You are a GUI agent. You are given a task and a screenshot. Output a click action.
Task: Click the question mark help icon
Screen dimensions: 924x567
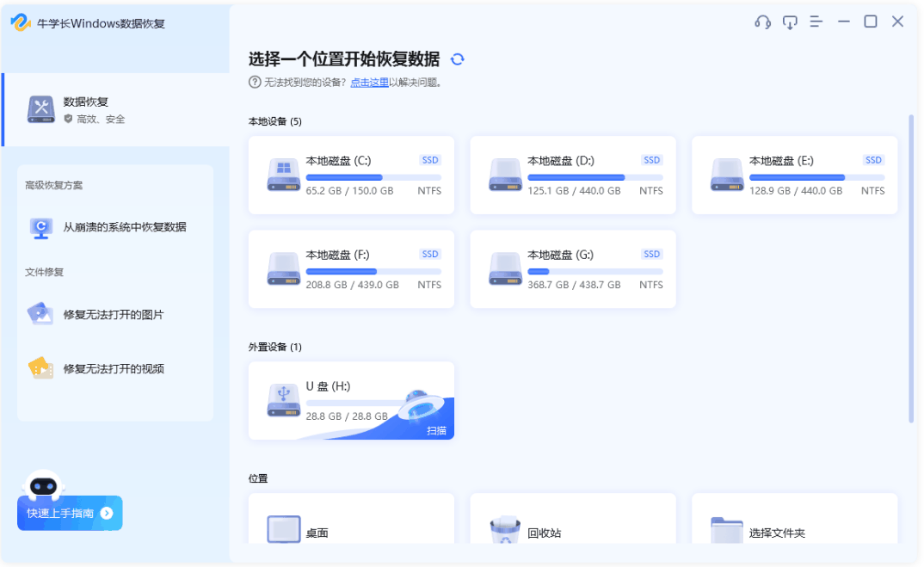(255, 82)
